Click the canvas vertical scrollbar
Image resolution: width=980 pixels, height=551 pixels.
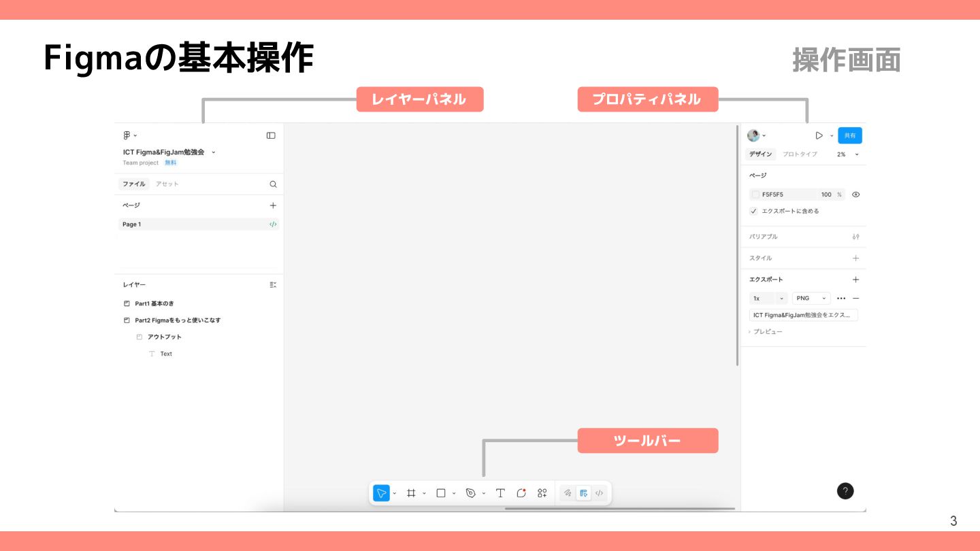[737, 246]
